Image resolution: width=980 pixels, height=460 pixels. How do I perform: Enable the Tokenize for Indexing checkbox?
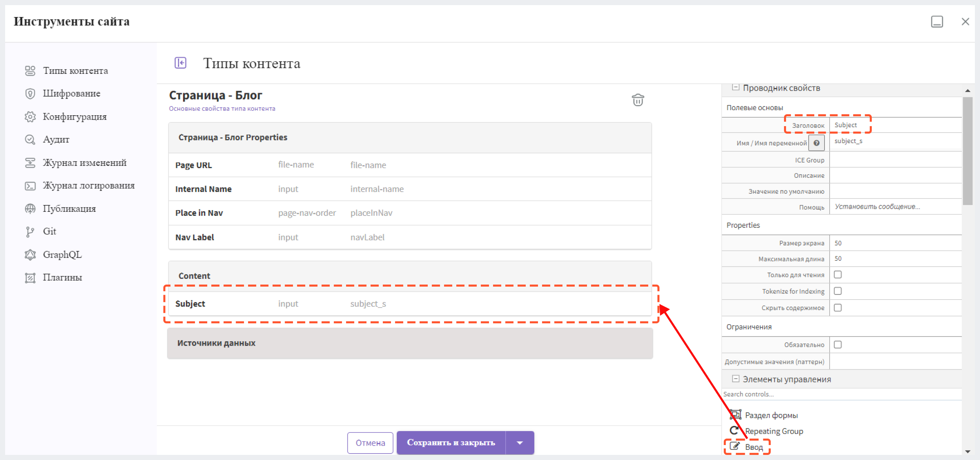[x=838, y=291]
